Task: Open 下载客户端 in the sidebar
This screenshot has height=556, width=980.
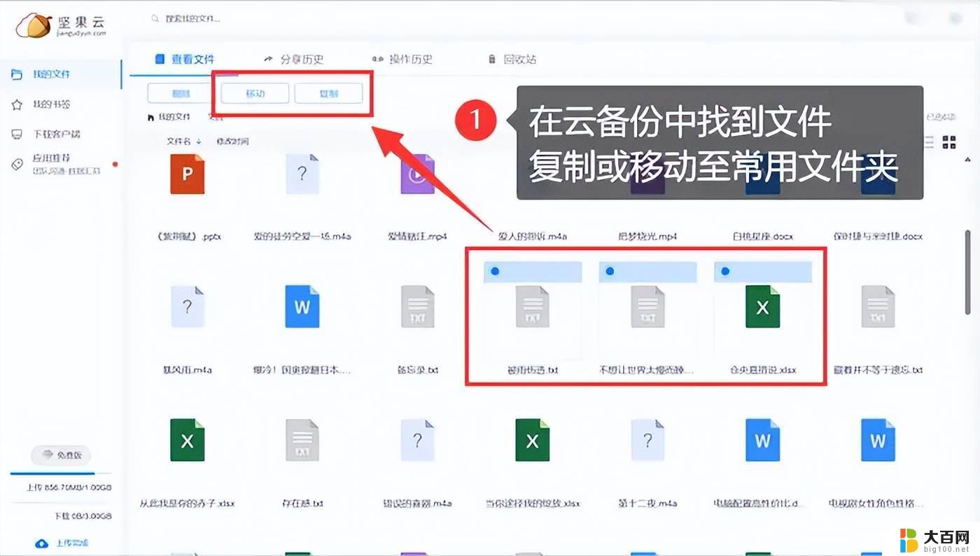Action: coord(56,134)
